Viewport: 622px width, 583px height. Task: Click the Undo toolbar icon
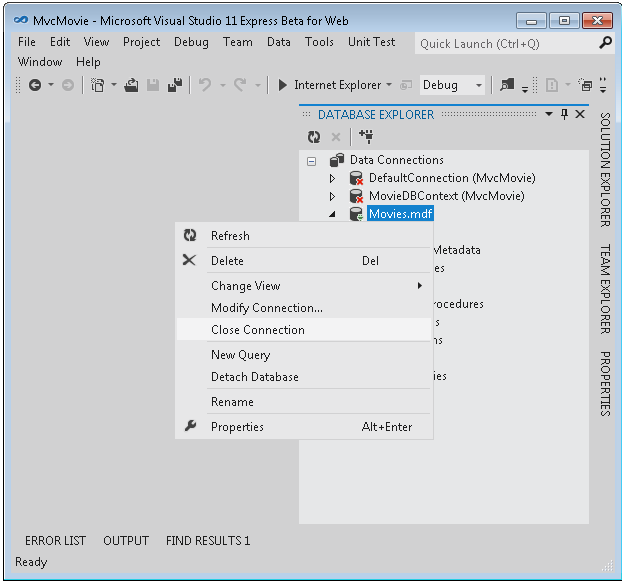(x=205, y=85)
